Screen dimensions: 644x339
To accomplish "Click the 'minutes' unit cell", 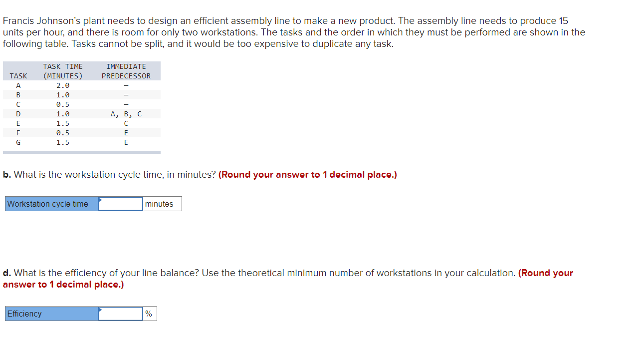I will click(x=162, y=204).
